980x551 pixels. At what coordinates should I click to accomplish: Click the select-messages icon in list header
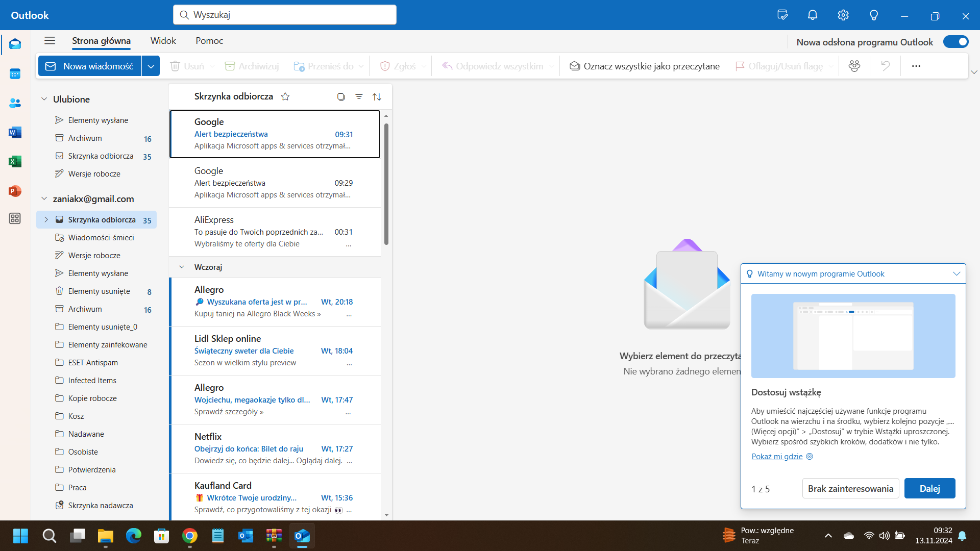coord(341,97)
